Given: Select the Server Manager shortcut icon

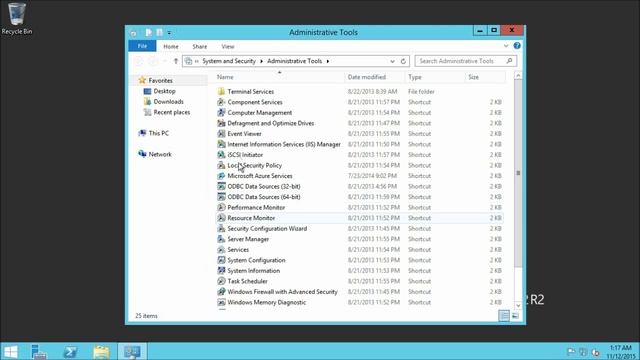Looking at the screenshot, I should (221, 239).
